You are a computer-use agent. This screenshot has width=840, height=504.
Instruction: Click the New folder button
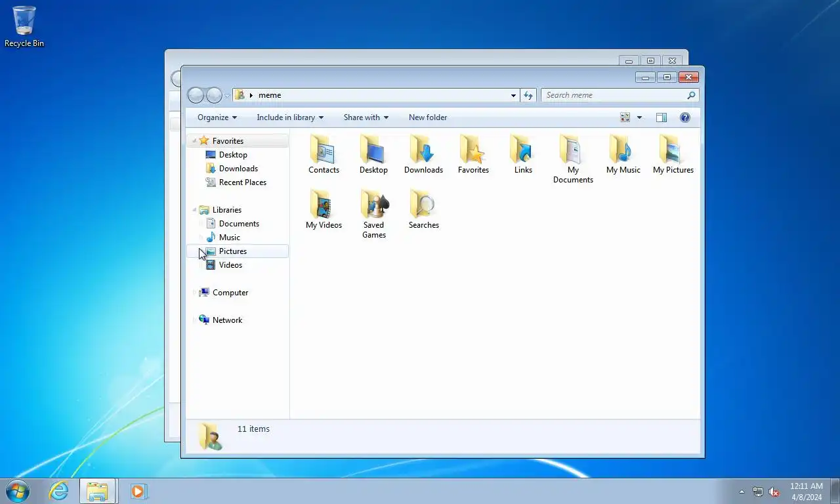(x=428, y=117)
